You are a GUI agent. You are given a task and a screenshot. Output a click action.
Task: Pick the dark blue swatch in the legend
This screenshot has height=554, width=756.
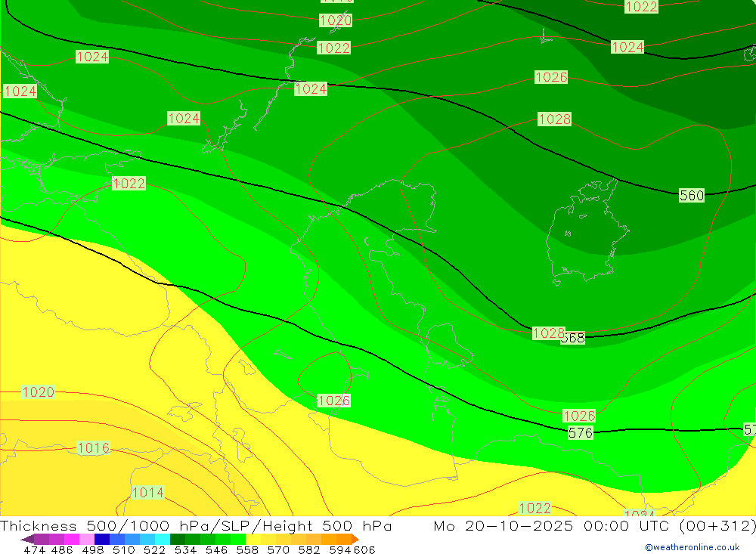click(102, 539)
